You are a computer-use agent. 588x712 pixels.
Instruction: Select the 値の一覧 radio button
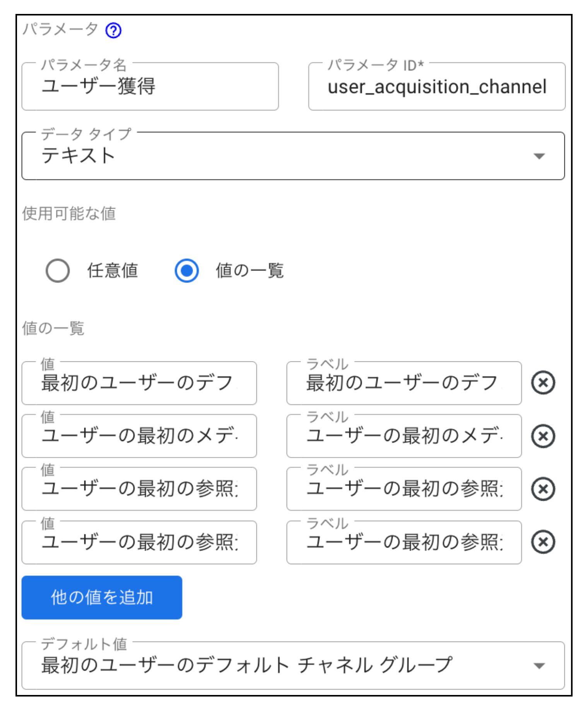point(186,270)
